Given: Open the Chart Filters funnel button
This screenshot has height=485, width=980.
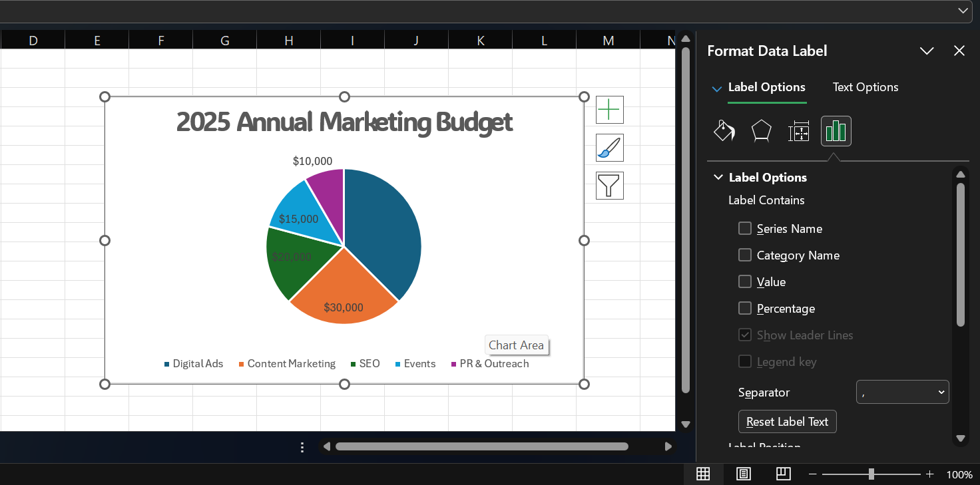Looking at the screenshot, I should tap(610, 186).
